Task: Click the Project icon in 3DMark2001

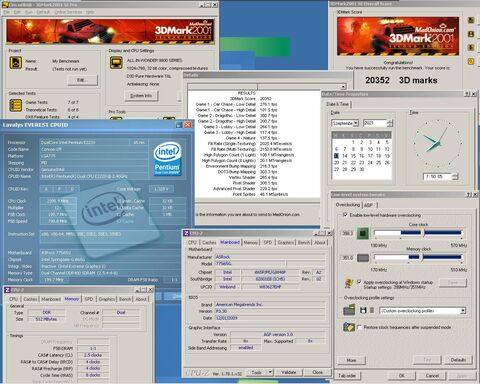Action: [x=16, y=63]
